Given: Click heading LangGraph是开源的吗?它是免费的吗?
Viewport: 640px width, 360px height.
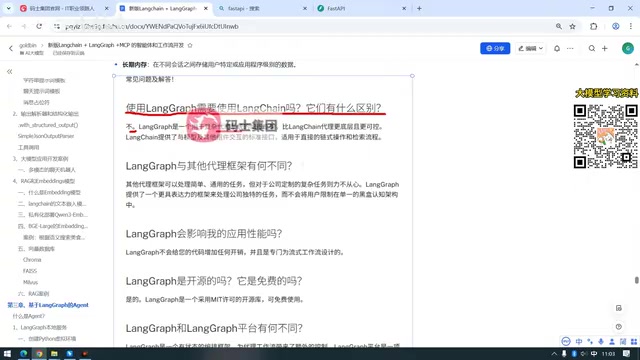Looking at the screenshot, I should (214, 281).
